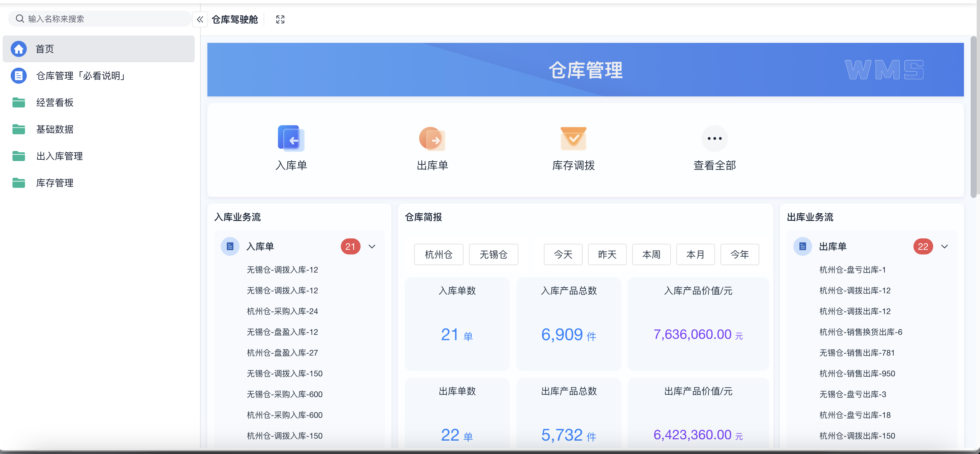
Task: Click green folder icon for 经营看板
Action: 19,102
